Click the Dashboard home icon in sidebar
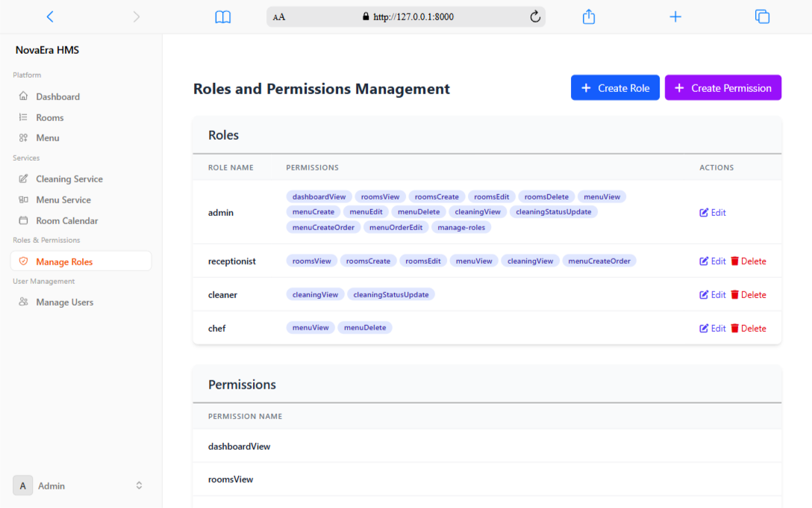Screen dimensions: 812x508 (x=23, y=96)
